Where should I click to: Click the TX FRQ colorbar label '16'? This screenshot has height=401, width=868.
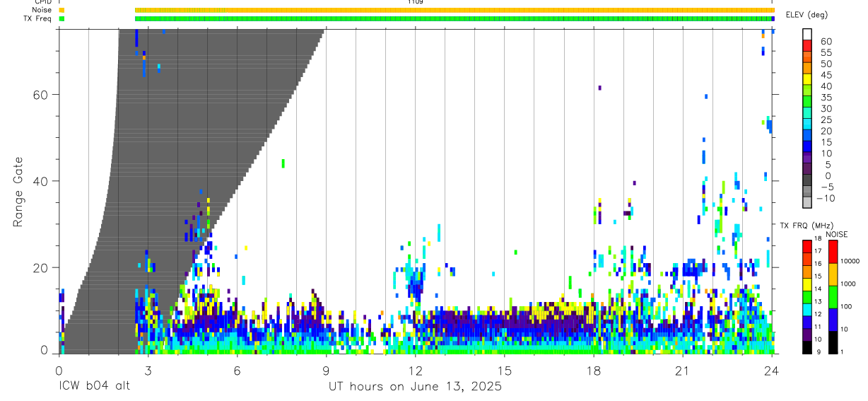pos(818,264)
